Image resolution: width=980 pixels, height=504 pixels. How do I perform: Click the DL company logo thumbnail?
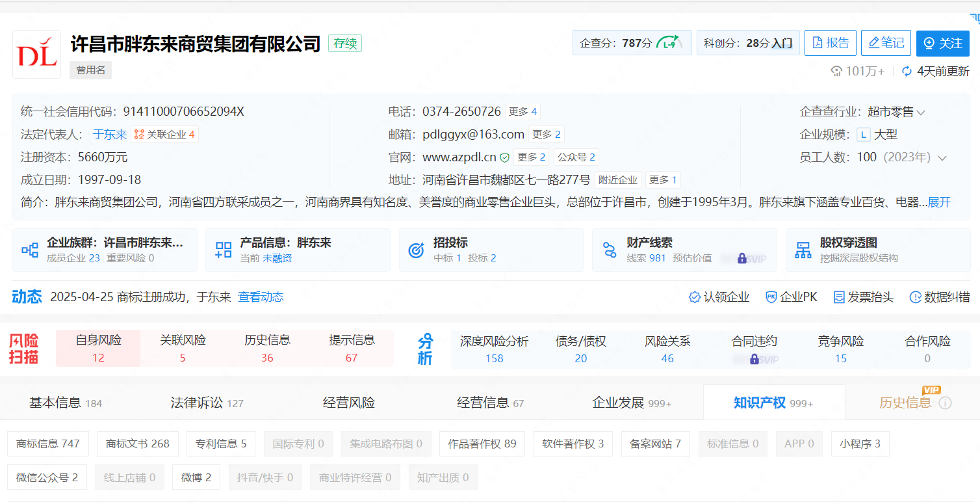pos(37,54)
